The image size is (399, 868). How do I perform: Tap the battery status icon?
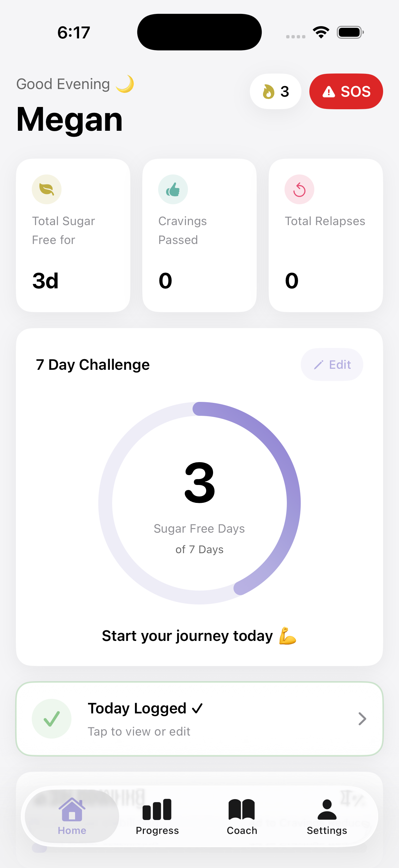point(350,32)
